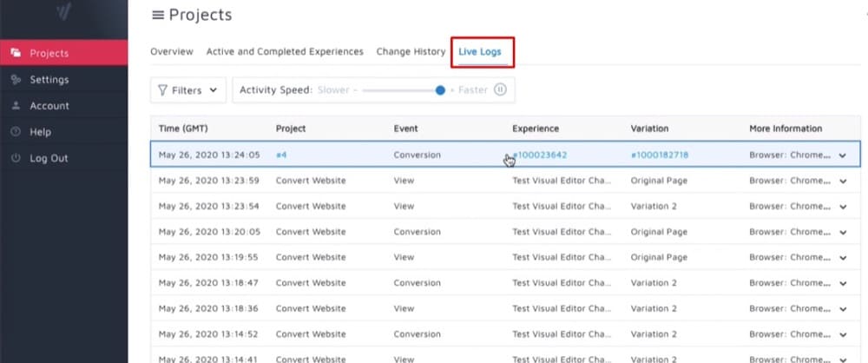The height and width of the screenshot is (363, 868).
Task: Click the Slower minus label on speed slider
Action: [337, 89]
